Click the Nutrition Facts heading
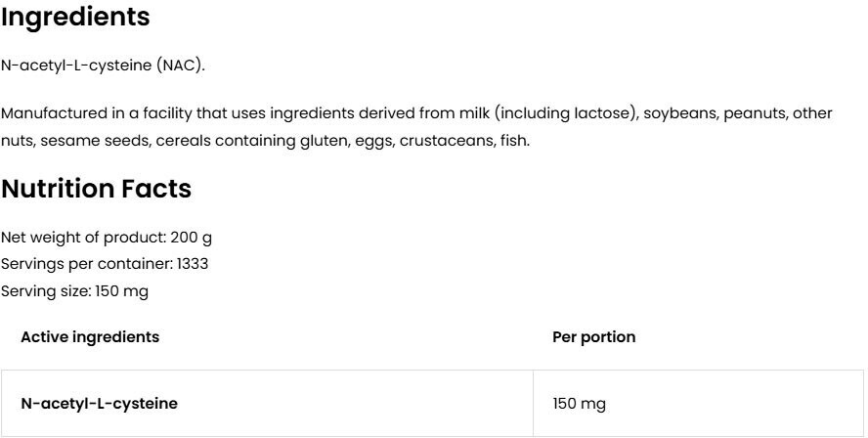The image size is (868, 438). tap(96, 189)
